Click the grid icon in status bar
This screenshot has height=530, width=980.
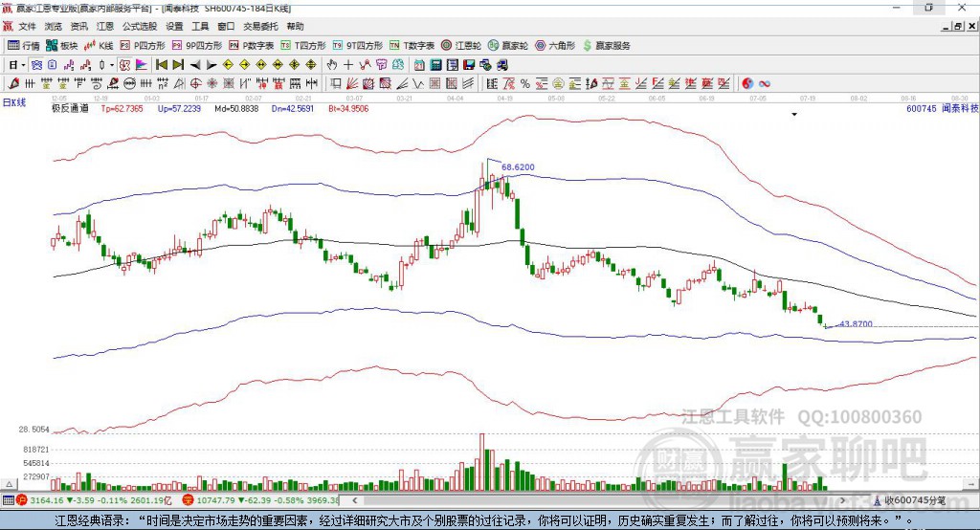pyautogui.click(x=8, y=500)
